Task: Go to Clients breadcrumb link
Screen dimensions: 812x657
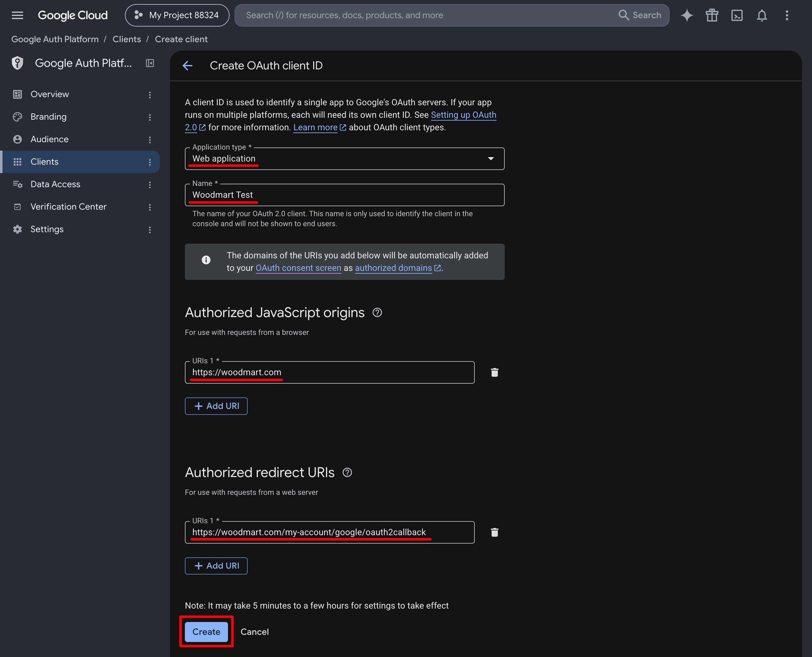Action: pos(126,39)
